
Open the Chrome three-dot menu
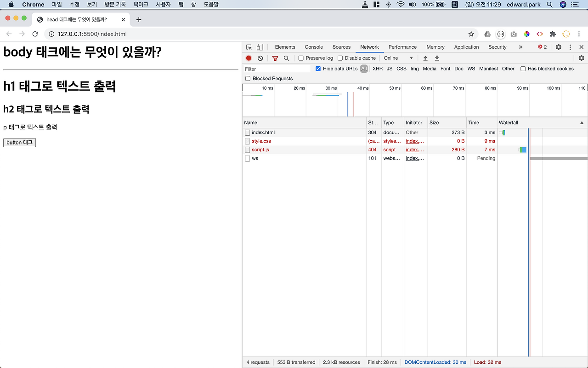(580, 34)
